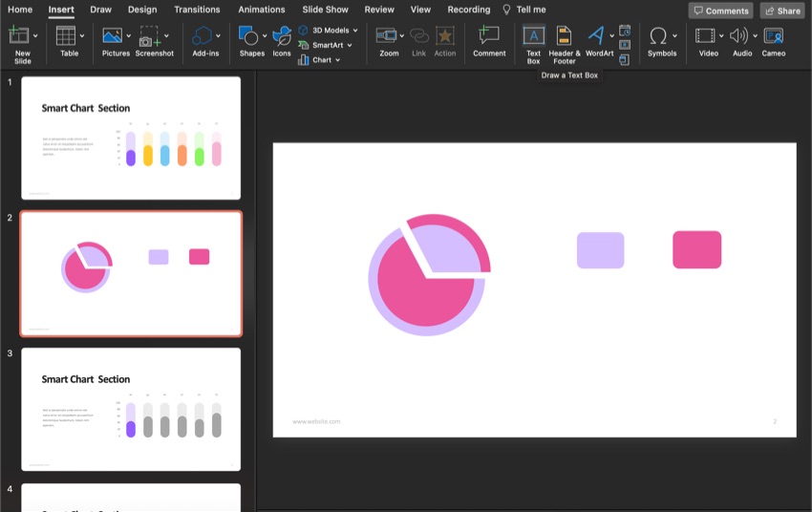Select the Text Box tool
The width and height of the screenshot is (812, 512).
tap(534, 36)
